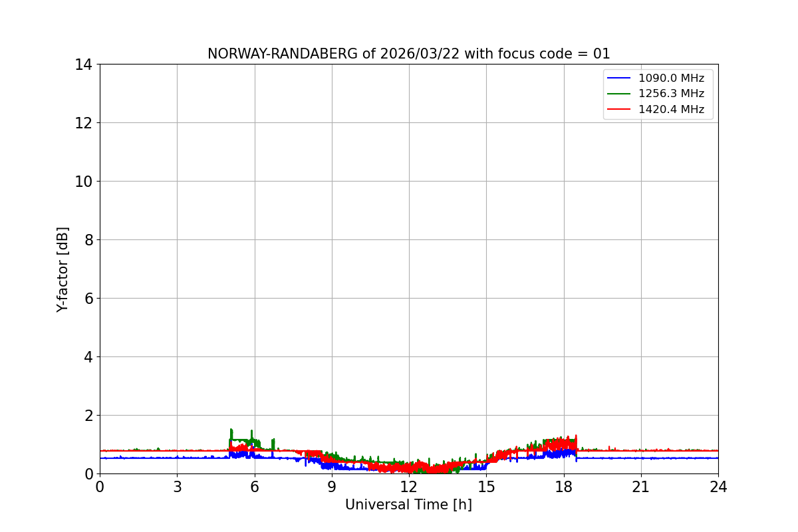Click the Universal Time [h] axis label
The width and height of the screenshot is (798, 532).
click(x=408, y=505)
